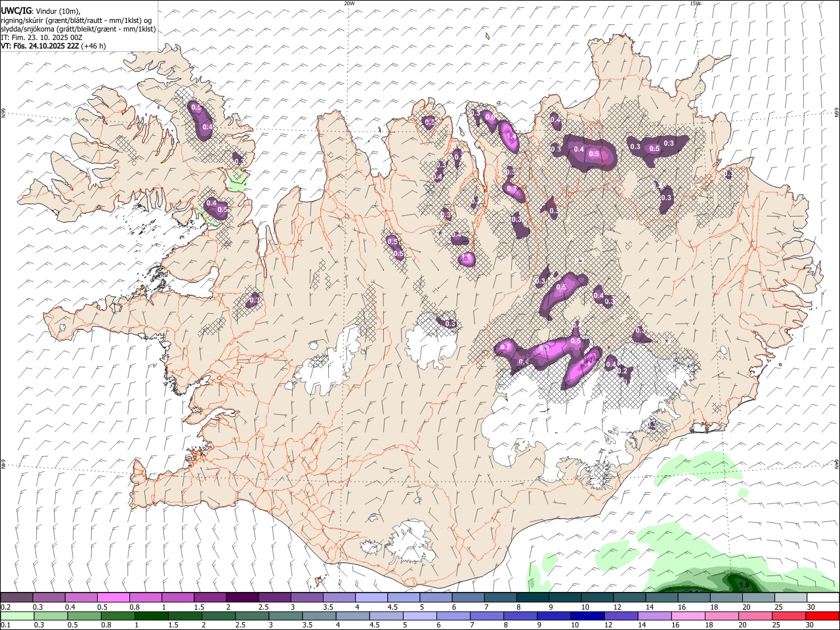Click the "14" label under the top legend row
Image resolution: width=840 pixels, height=630 pixels.
click(x=649, y=607)
